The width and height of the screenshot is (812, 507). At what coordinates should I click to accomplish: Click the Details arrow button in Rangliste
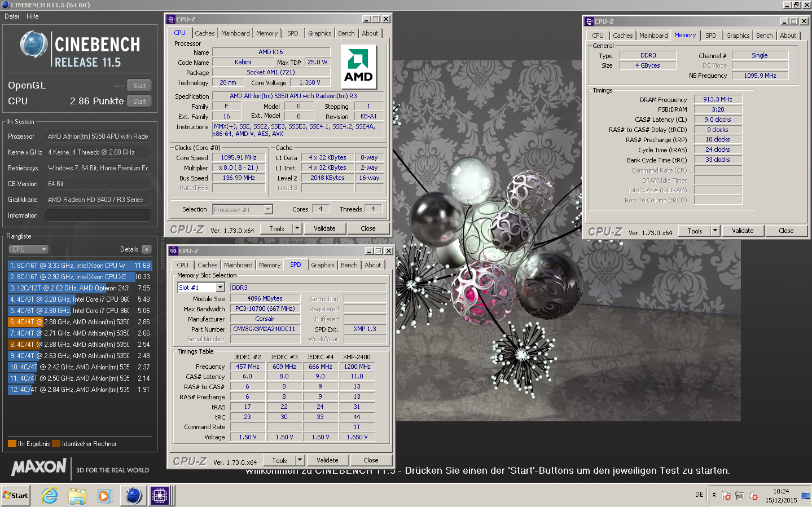(147, 249)
